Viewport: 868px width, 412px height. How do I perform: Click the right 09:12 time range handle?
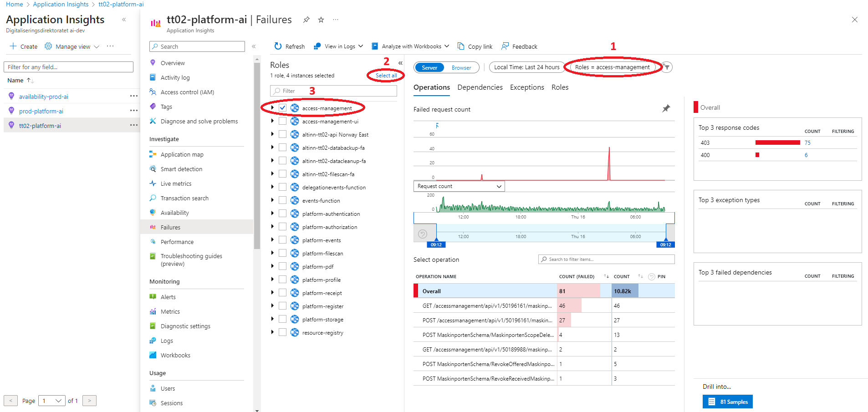[x=665, y=244]
